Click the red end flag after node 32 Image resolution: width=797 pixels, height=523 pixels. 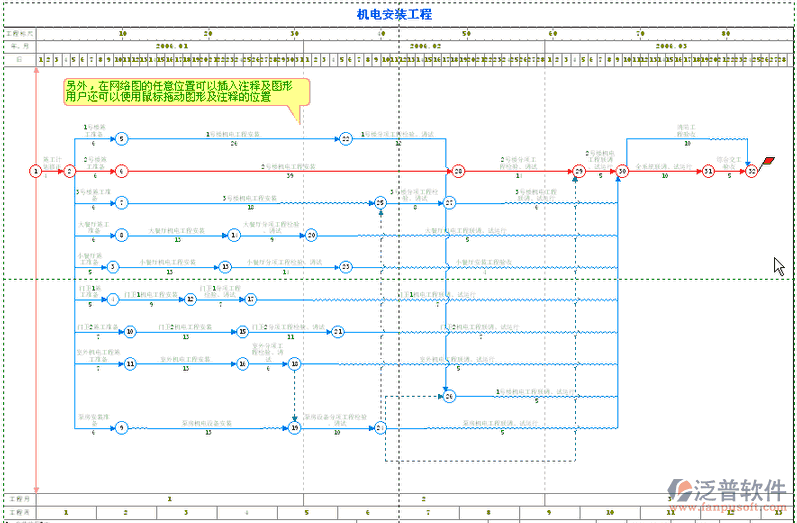pos(768,162)
